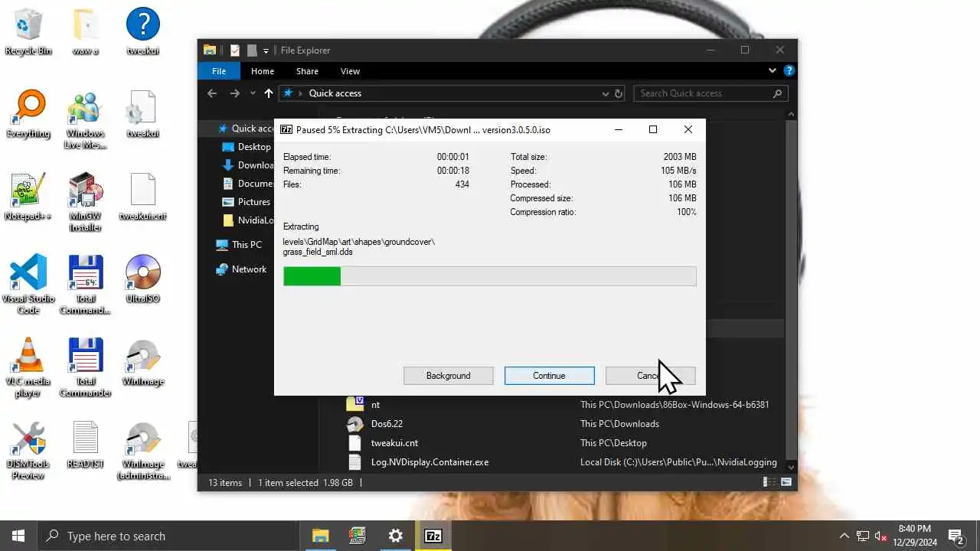Open the MinGW Installer shortcut
This screenshot has height=551, width=980.
coord(86,203)
